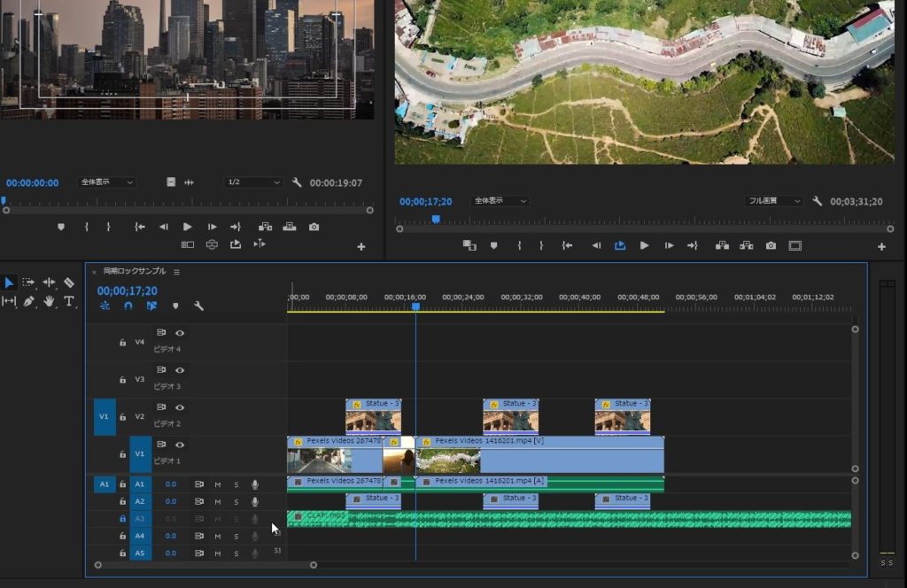The image size is (907, 588).
Task: Mute audio track A1
Action: pos(218,484)
